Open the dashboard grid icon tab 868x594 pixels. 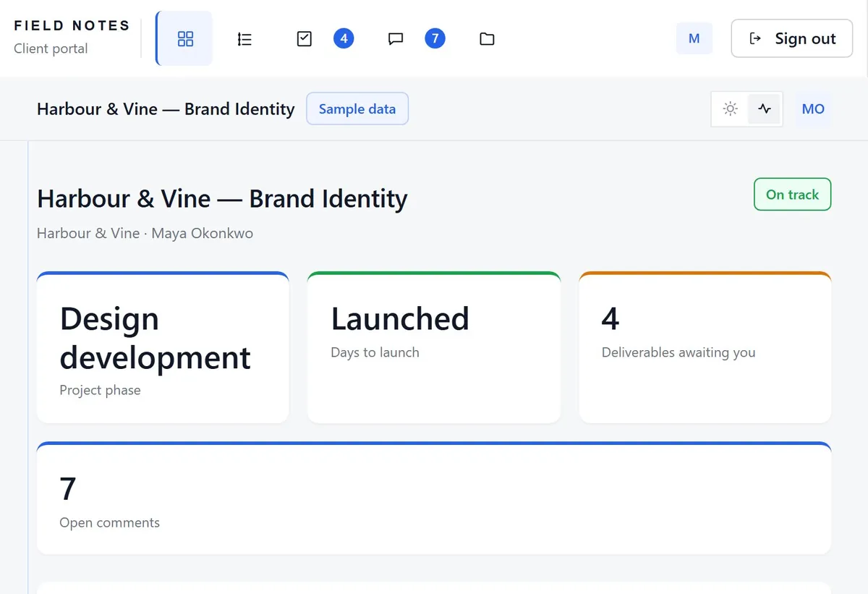[185, 38]
